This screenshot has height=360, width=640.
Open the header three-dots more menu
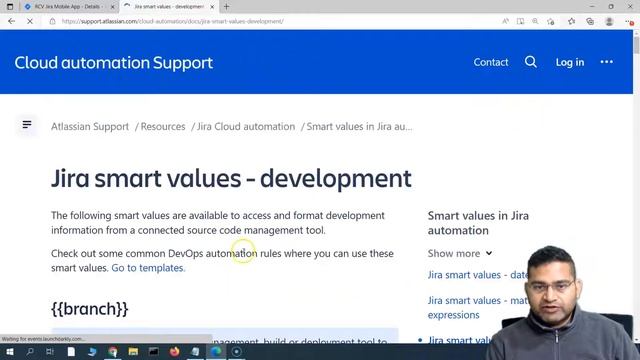(x=607, y=62)
